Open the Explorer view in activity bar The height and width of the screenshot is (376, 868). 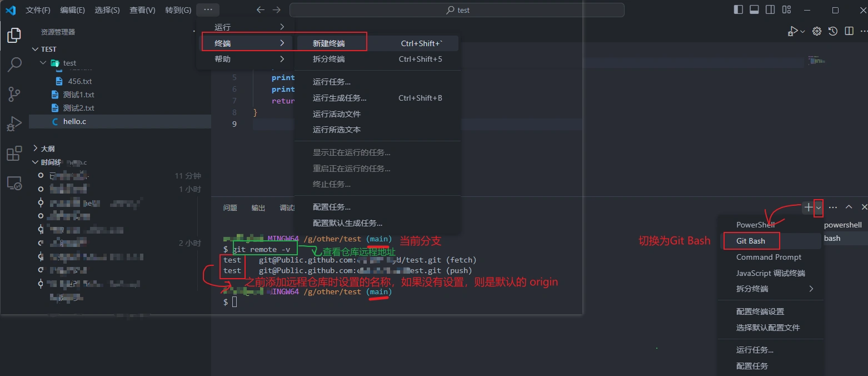click(14, 36)
